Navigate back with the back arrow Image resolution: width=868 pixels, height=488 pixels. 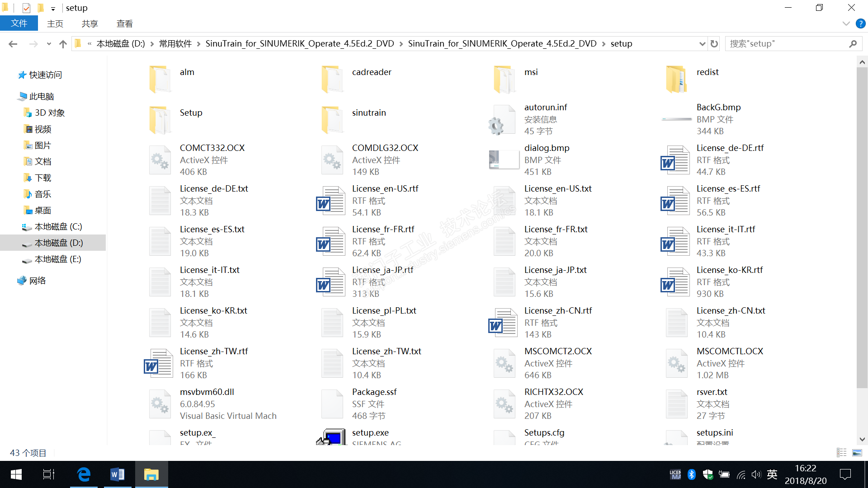(x=13, y=44)
